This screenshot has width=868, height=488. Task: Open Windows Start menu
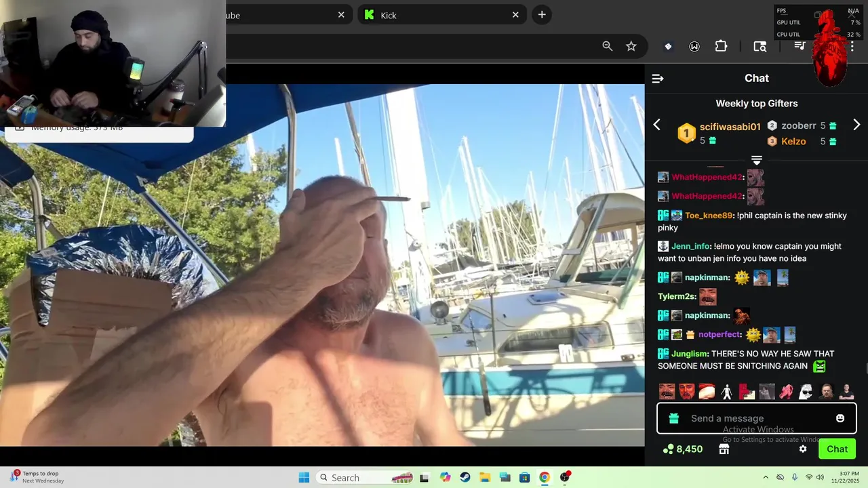point(304,477)
